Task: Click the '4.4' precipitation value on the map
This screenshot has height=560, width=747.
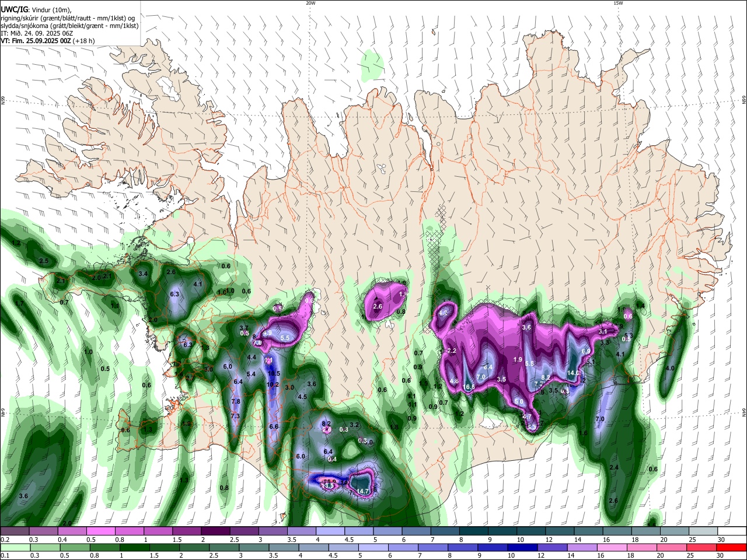Action: point(252,357)
